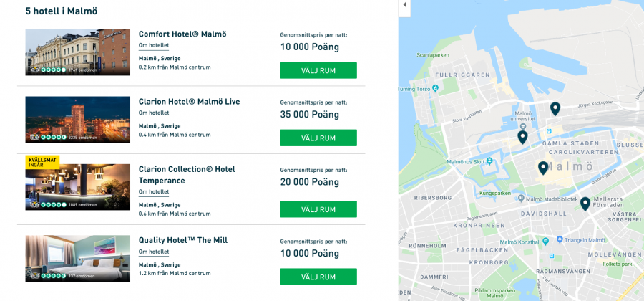
Task: Open Om hotellet link under Comfort Hotel Malmö
Action: coord(154,45)
